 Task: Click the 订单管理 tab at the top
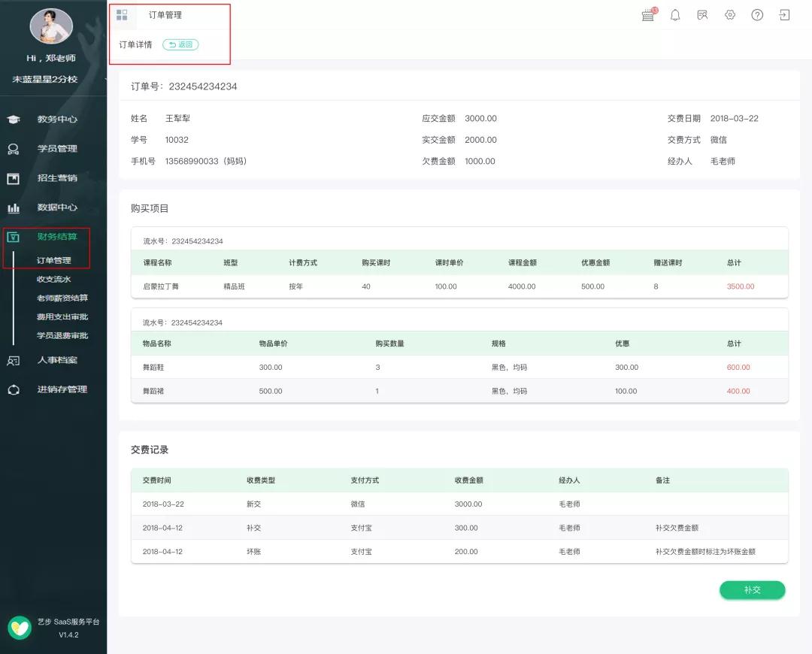click(x=165, y=15)
